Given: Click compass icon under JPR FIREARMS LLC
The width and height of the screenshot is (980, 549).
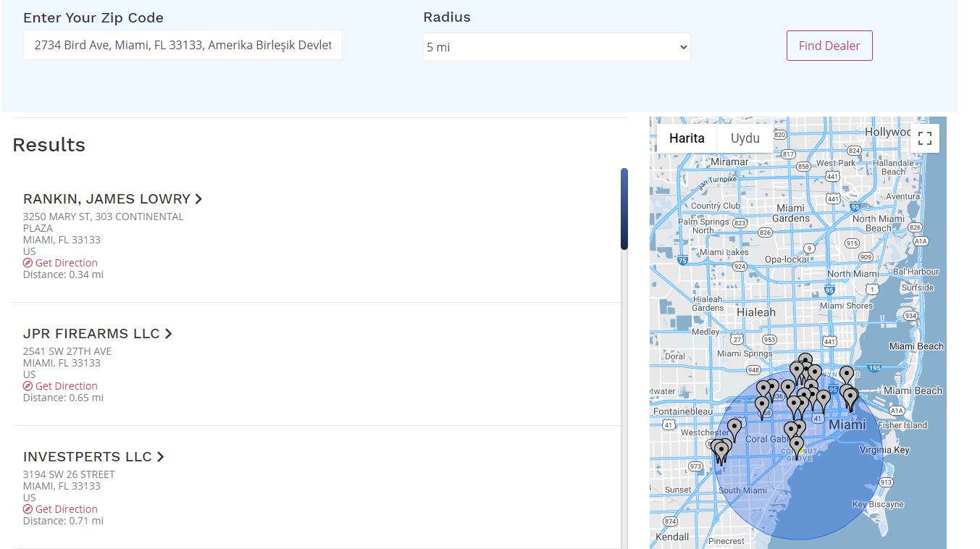Looking at the screenshot, I should tap(28, 386).
